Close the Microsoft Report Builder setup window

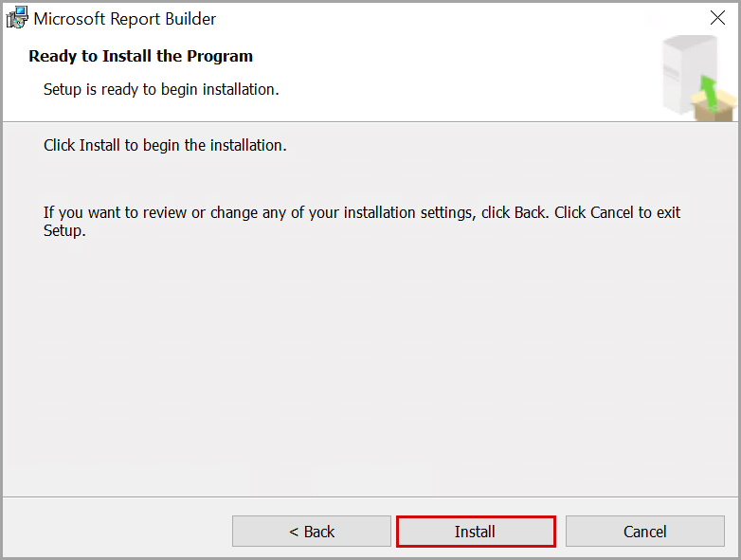[x=717, y=18]
